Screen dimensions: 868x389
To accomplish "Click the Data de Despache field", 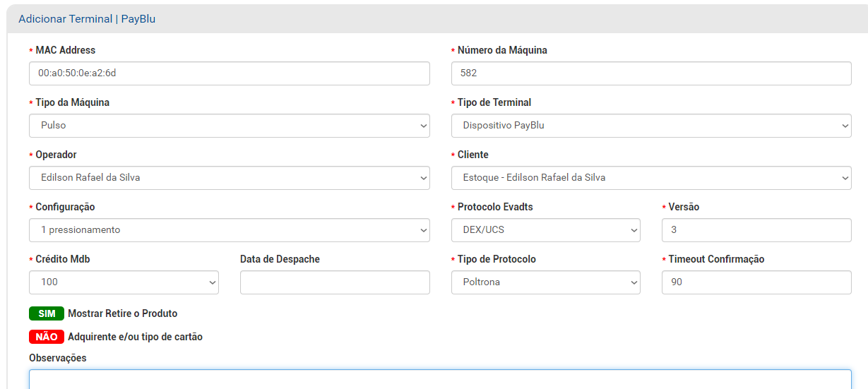I will point(335,282).
